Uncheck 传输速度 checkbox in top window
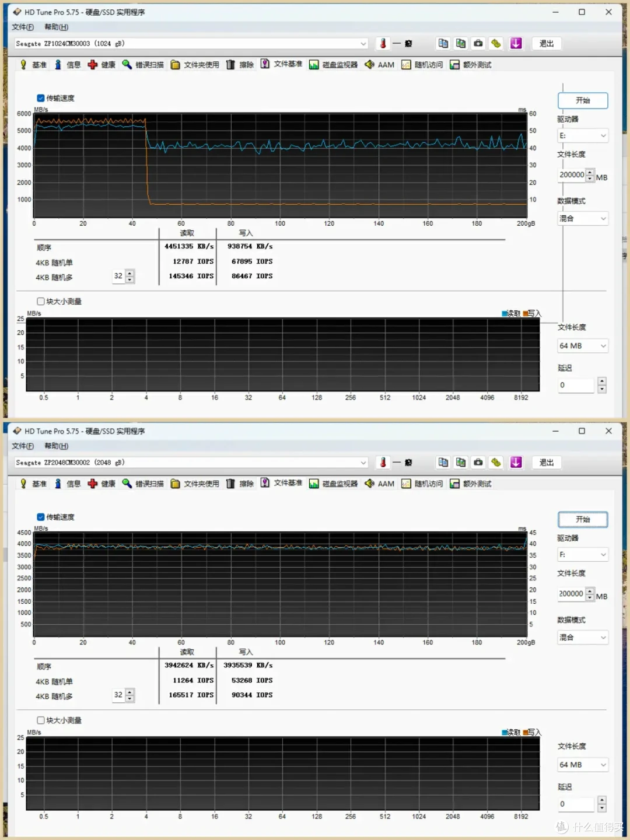Image resolution: width=630 pixels, height=840 pixels. coord(41,98)
